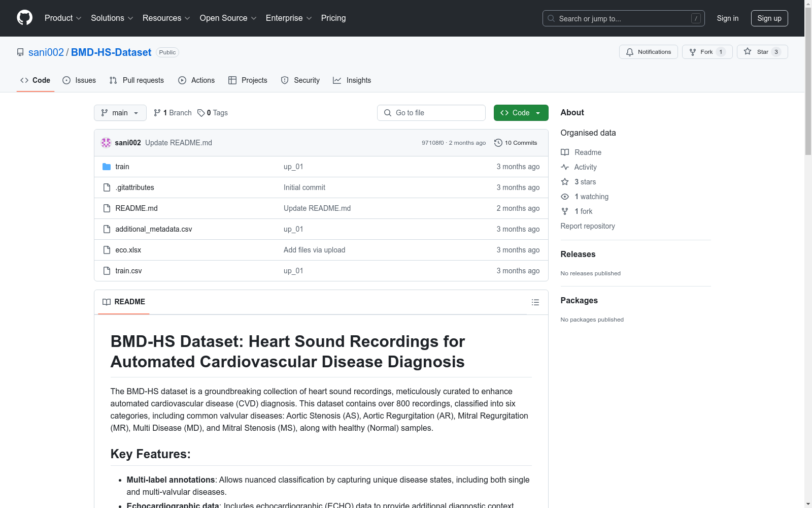This screenshot has height=508, width=812.
Task: Click the commits history clock icon
Action: pos(498,143)
